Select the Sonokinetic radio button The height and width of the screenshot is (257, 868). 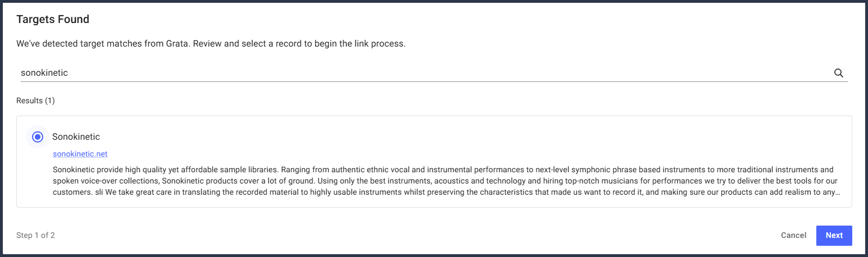coord(38,136)
